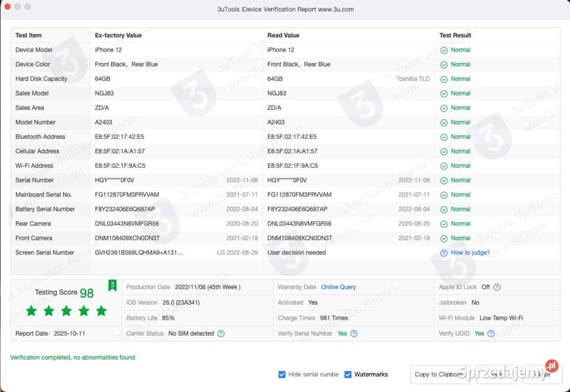This screenshot has height=392, width=570.
Task: Click the green 3uTools badge near Testing Score
Action: [x=112, y=286]
